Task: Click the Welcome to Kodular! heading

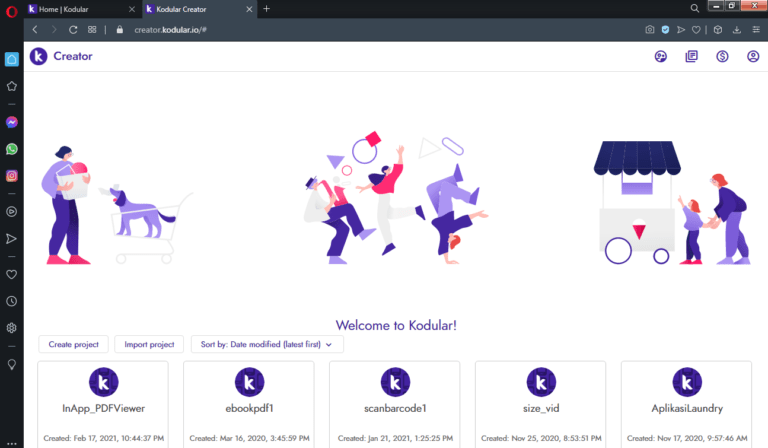Action: point(396,325)
